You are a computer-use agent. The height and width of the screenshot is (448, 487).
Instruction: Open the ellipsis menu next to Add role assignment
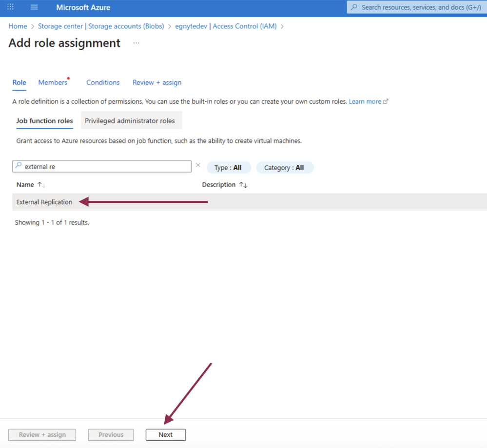click(x=136, y=43)
